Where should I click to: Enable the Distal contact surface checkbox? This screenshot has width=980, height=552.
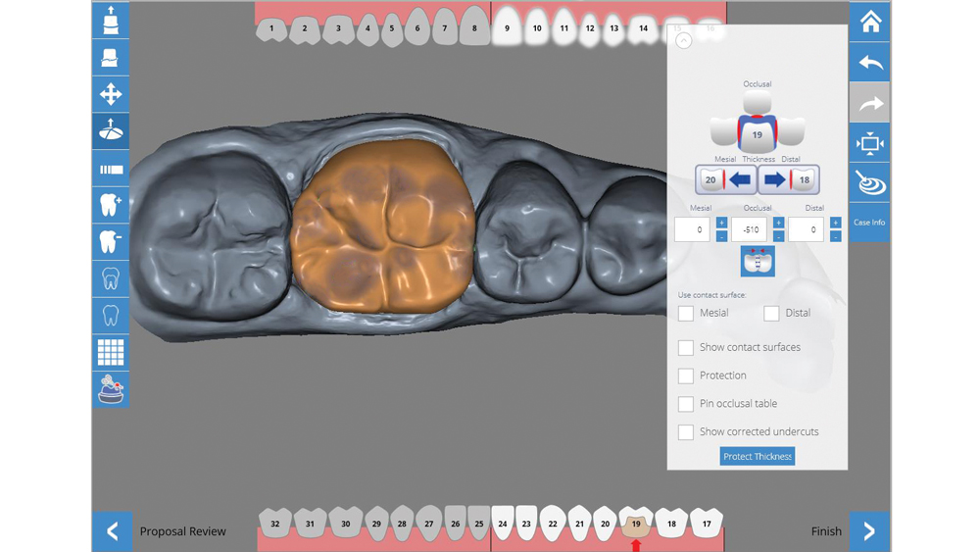(771, 313)
